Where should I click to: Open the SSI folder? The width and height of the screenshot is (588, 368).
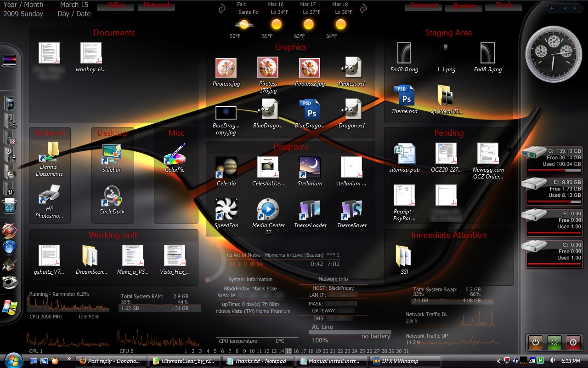coord(404,260)
